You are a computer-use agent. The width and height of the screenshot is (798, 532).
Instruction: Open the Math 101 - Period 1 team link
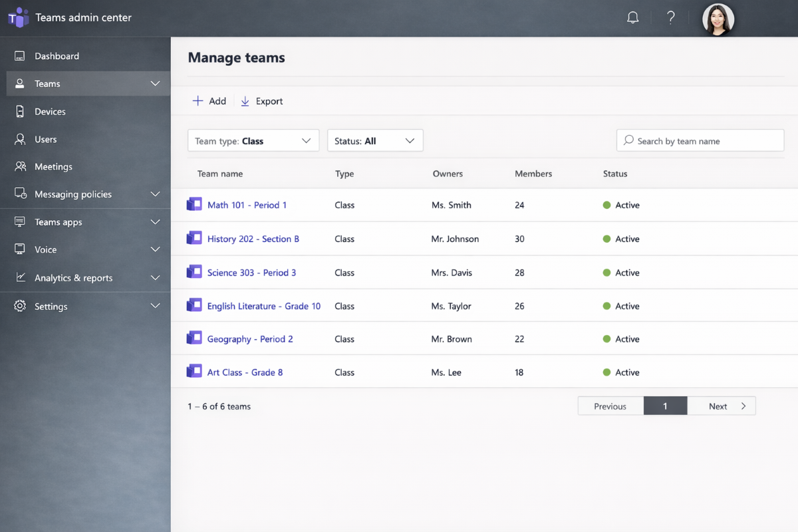[247, 205]
